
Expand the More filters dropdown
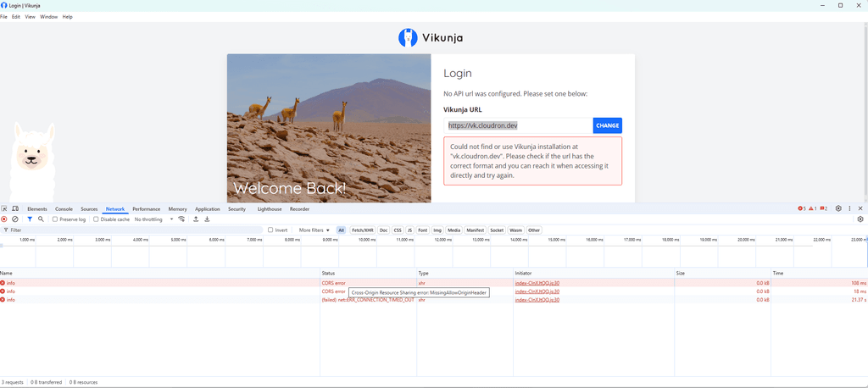314,230
